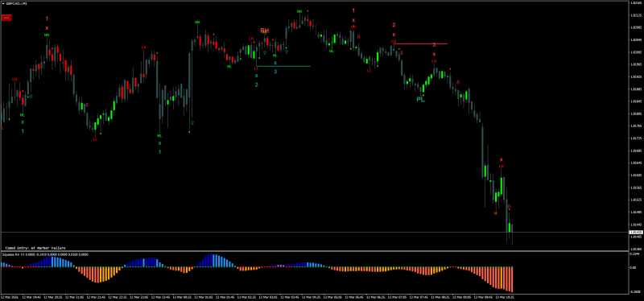Click the current price label on the price axis
The image size is (644, 301).
pyautogui.click(x=635, y=233)
